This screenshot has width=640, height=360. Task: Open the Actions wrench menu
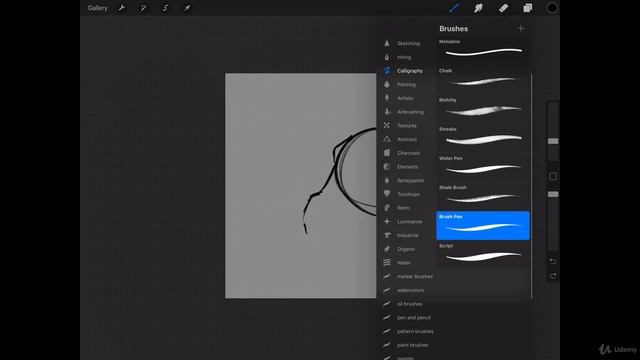tap(122, 8)
